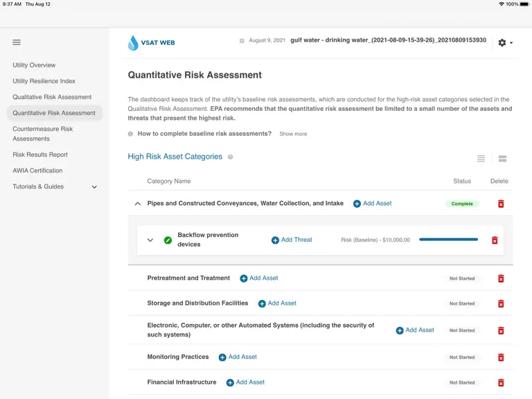Add Threat to Backflow prevention devices

(292, 240)
